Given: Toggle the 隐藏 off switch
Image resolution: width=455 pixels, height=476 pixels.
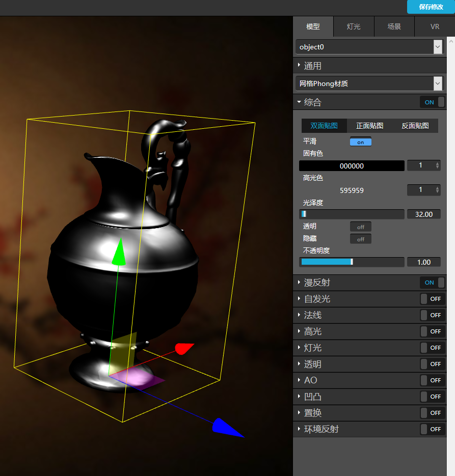Looking at the screenshot, I should (x=361, y=239).
